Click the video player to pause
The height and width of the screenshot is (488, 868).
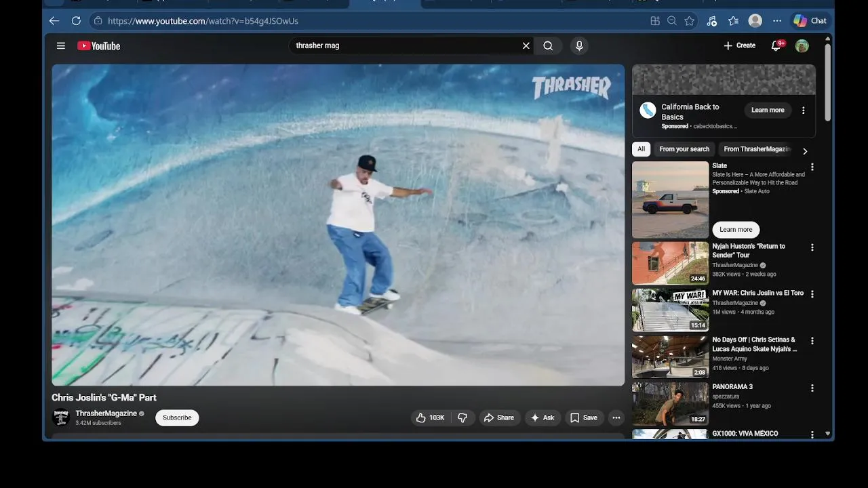coord(338,225)
